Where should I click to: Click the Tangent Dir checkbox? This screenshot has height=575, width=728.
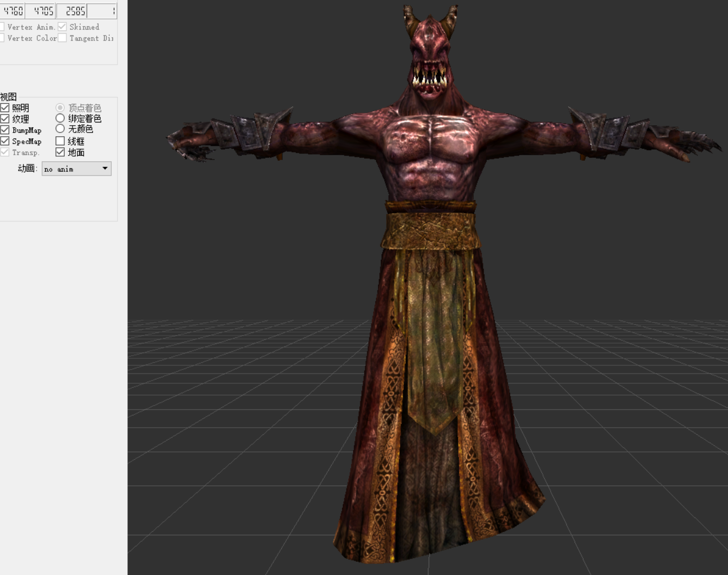tap(63, 38)
